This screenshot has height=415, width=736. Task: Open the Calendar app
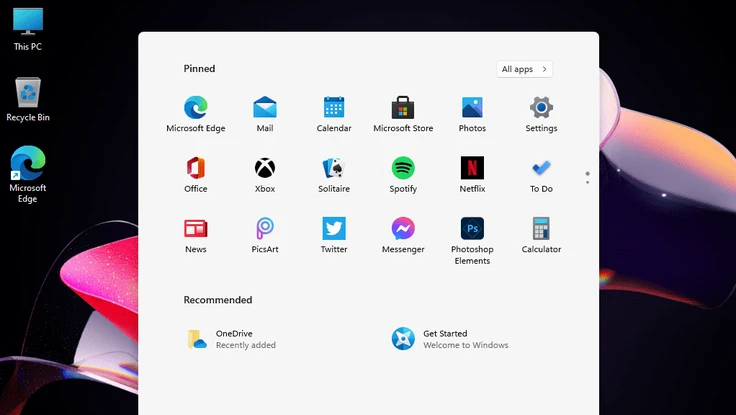[334, 114]
